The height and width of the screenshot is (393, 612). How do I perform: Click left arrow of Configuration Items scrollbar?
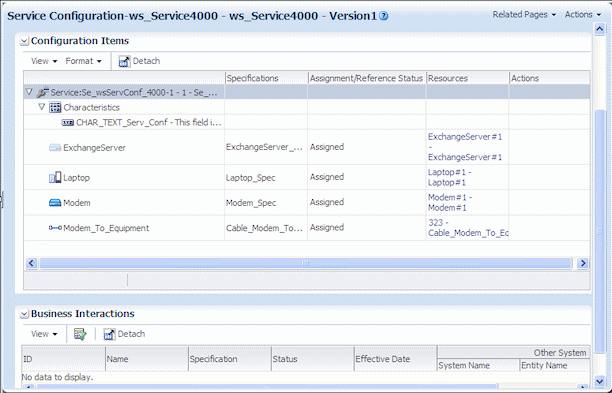[32, 263]
